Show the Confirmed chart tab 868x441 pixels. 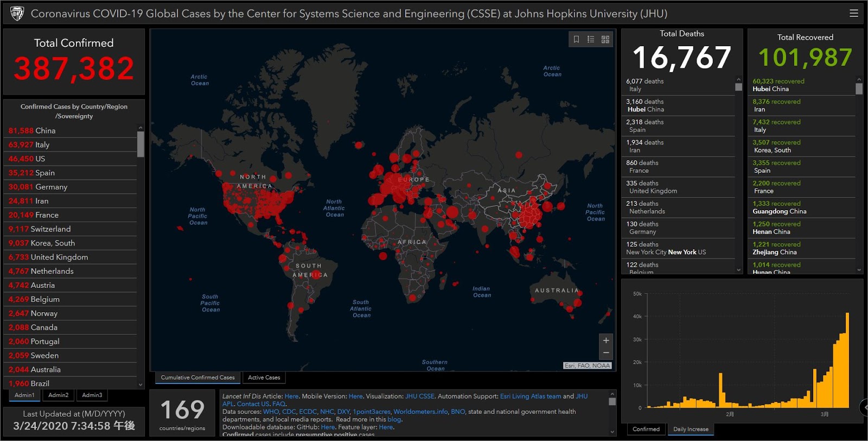click(646, 429)
